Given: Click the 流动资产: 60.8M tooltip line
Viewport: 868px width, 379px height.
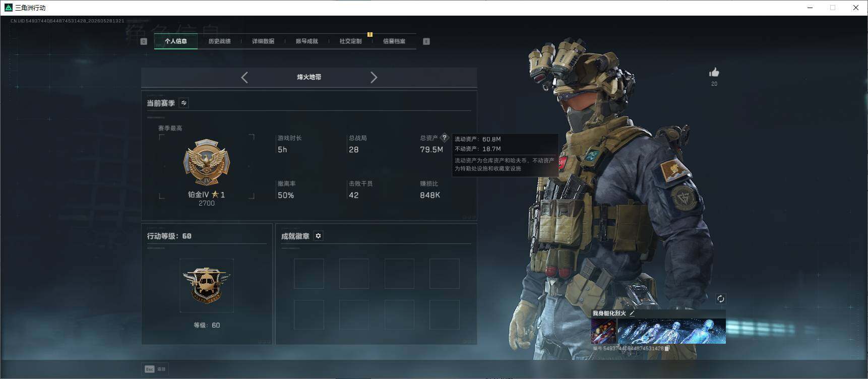Looking at the screenshot, I should [478, 139].
